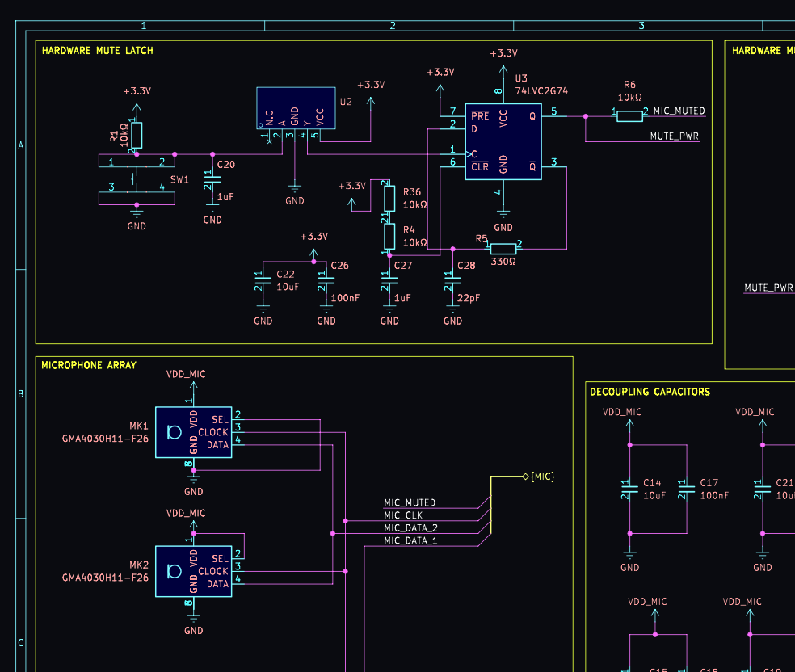795x672 pixels.
Task: Click the MIC_MUTED label beside R6
Action: click(x=679, y=111)
